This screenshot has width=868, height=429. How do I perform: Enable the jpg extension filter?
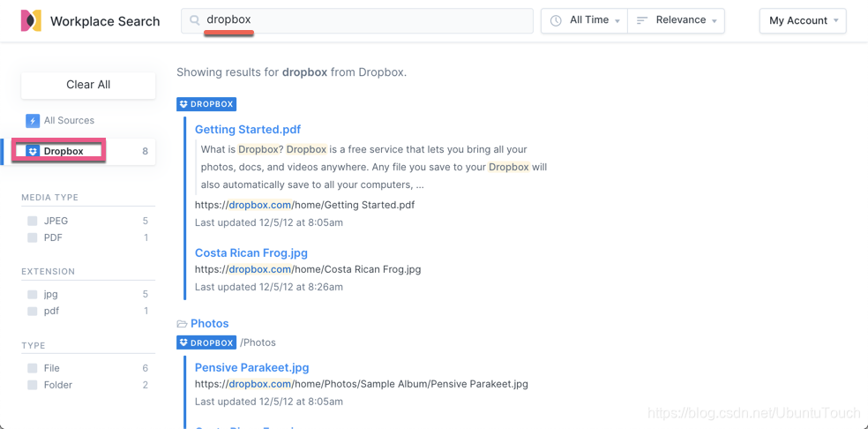(33, 294)
